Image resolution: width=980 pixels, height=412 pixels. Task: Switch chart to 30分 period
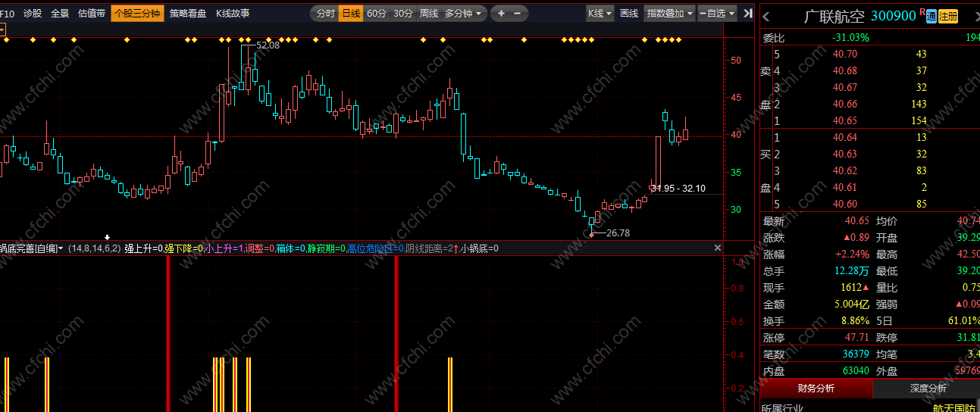click(x=403, y=14)
